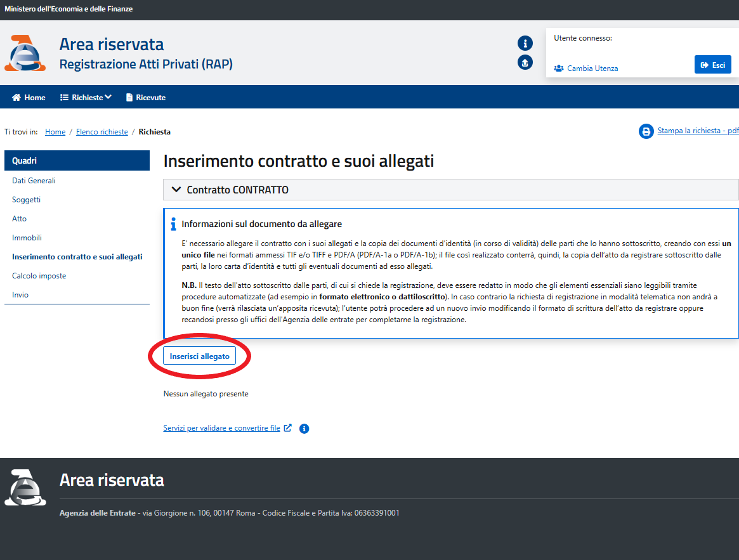Click the blue info icon in Informazioni box
This screenshot has height=560, width=739.
pyautogui.click(x=173, y=224)
